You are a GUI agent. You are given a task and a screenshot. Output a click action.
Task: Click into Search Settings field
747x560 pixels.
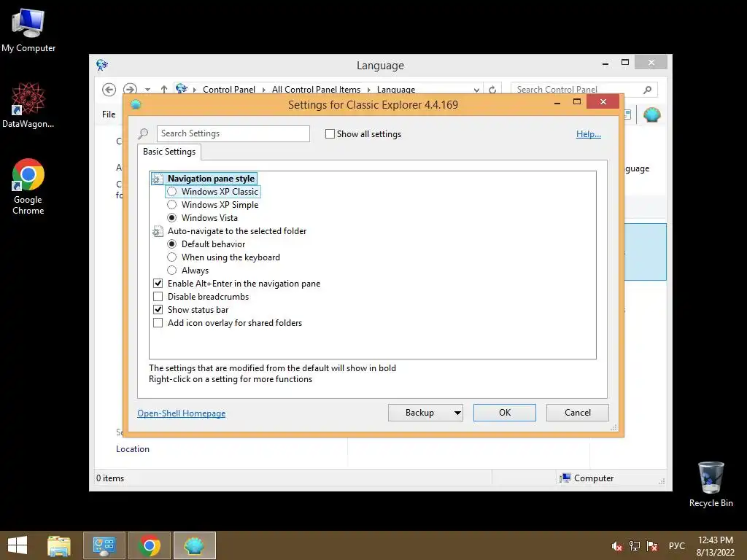[233, 134]
